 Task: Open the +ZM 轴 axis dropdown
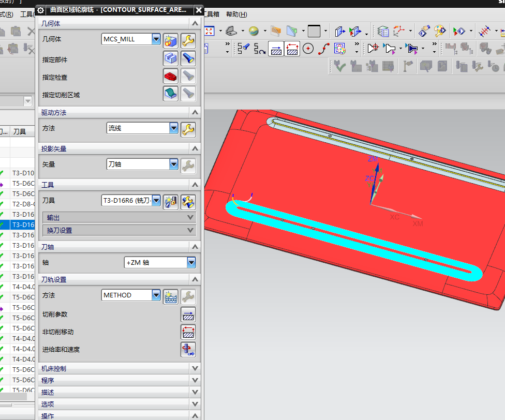pyautogui.click(x=191, y=263)
